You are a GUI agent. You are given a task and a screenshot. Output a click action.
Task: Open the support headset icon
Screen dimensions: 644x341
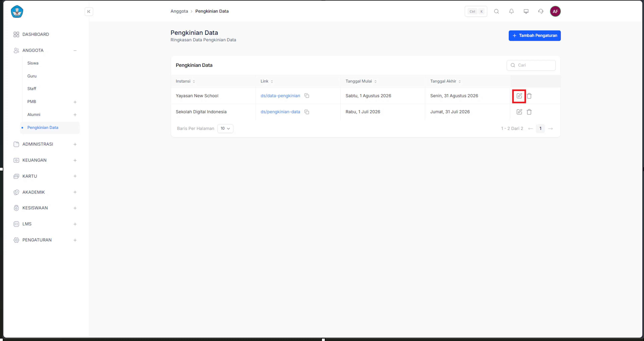coord(541,11)
